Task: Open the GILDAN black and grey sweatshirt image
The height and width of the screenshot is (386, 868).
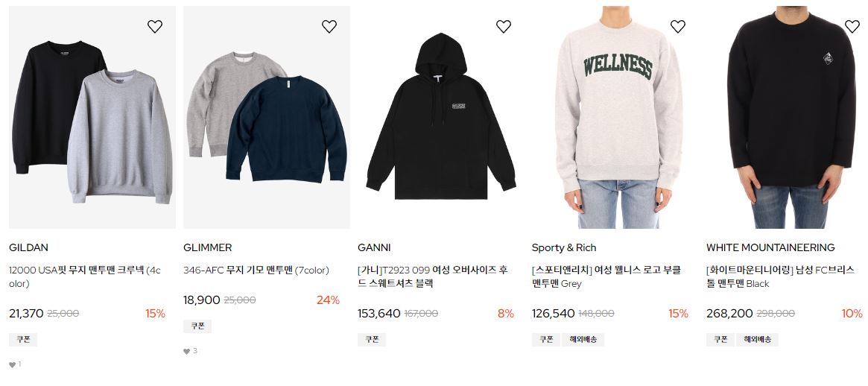Action: point(92,118)
